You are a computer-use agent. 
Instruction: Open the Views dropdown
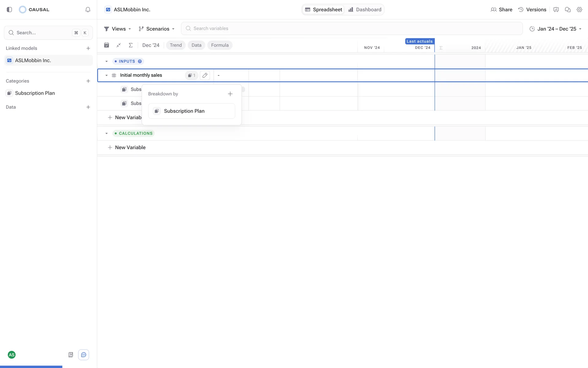(118, 29)
